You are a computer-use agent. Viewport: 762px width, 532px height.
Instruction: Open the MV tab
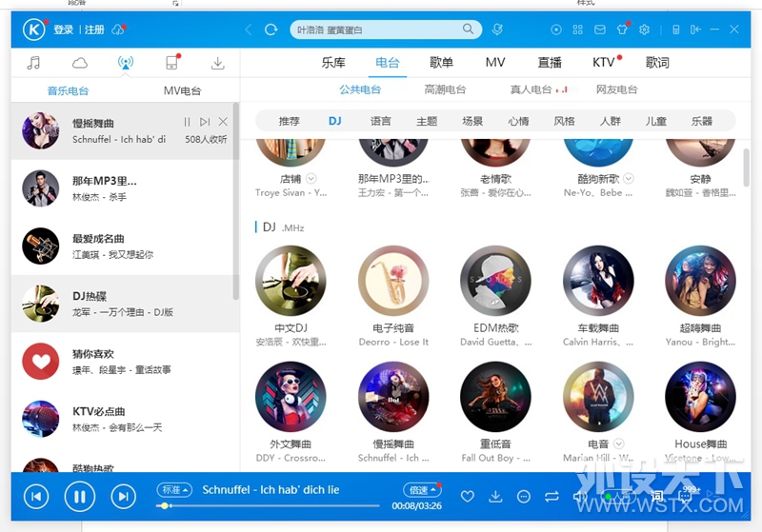pyautogui.click(x=495, y=62)
